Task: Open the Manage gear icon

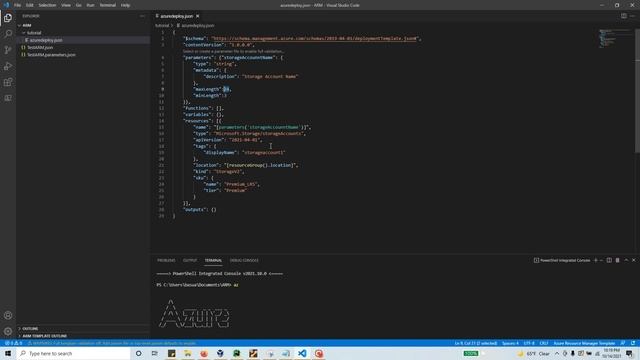Action: point(8,331)
